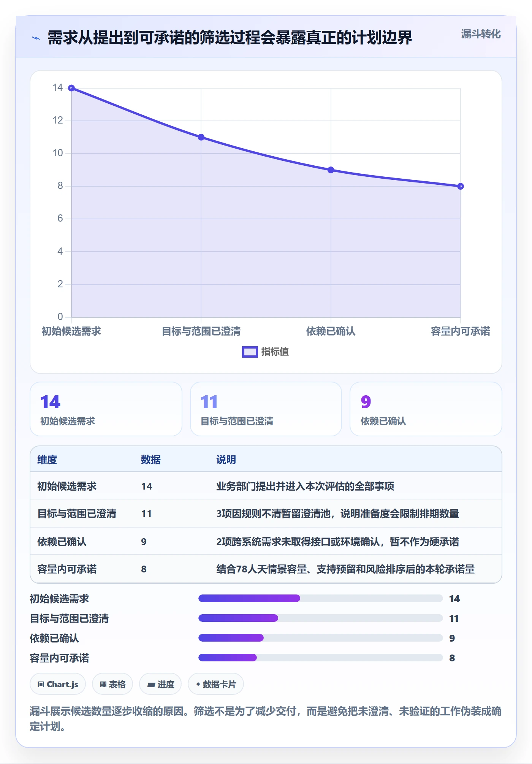Select the 进度 chip
The width and height of the screenshot is (532, 764).
(160, 684)
